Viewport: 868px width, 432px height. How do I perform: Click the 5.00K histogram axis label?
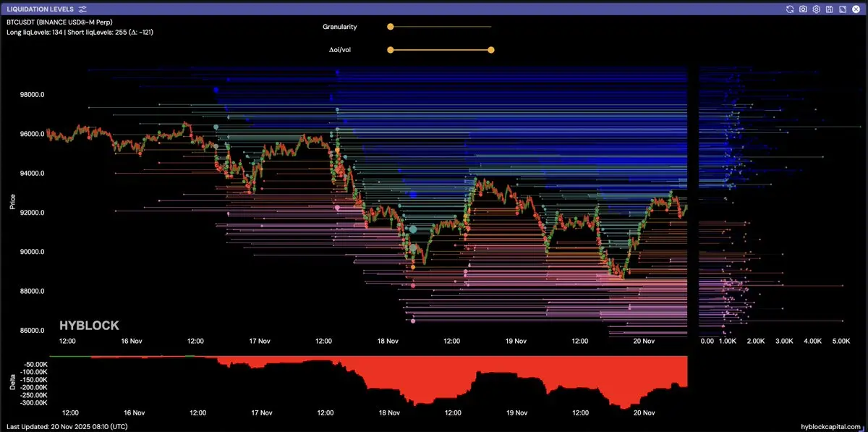click(x=841, y=341)
